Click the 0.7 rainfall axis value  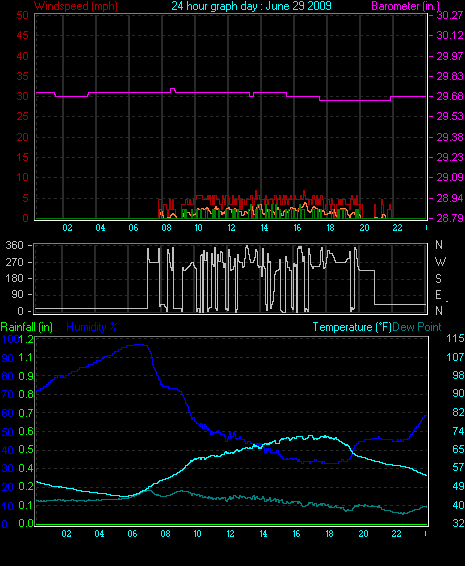point(26,413)
